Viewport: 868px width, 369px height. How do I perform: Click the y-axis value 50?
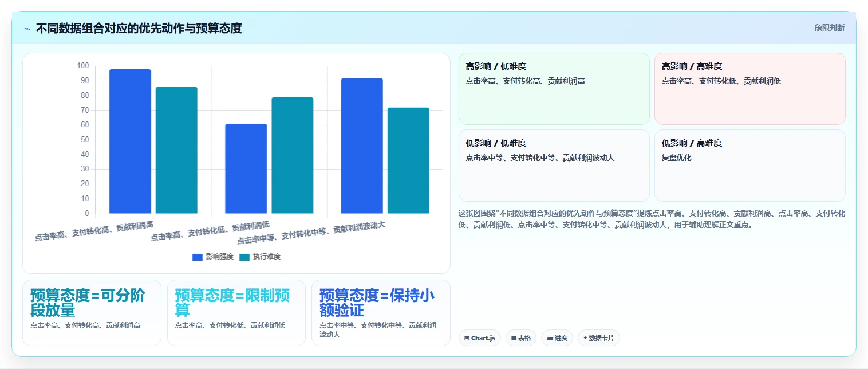tap(85, 140)
